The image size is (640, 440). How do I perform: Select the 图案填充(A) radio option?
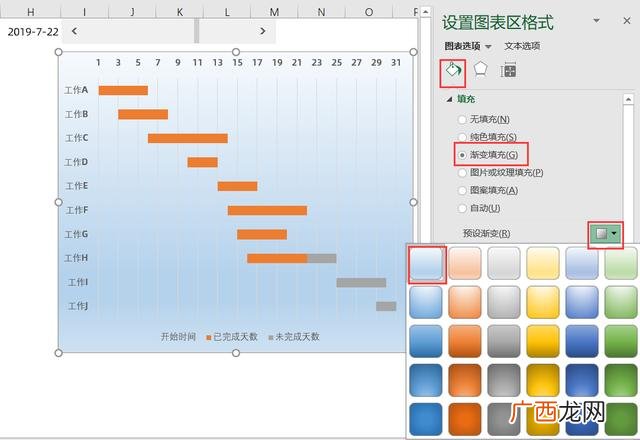489,191
